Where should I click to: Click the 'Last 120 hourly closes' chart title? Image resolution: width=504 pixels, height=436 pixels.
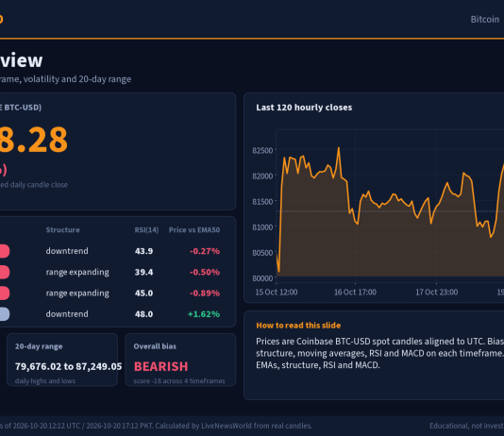point(304,108)
